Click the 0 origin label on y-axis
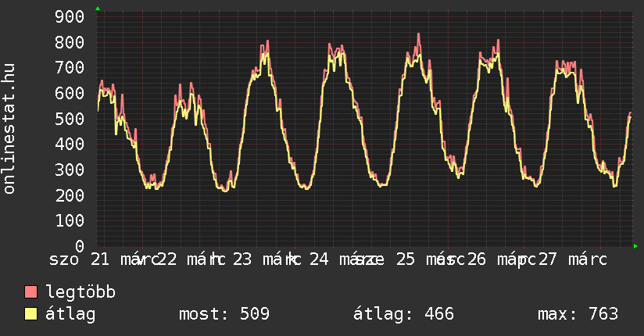Image resolution: width=644 pixels, height=336 pixels. coord(80,247)
